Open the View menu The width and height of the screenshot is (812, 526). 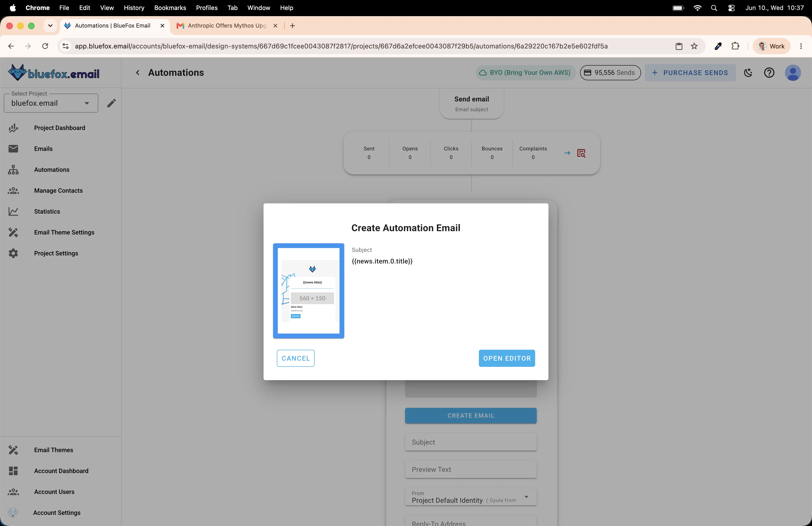tap(107, 8)
